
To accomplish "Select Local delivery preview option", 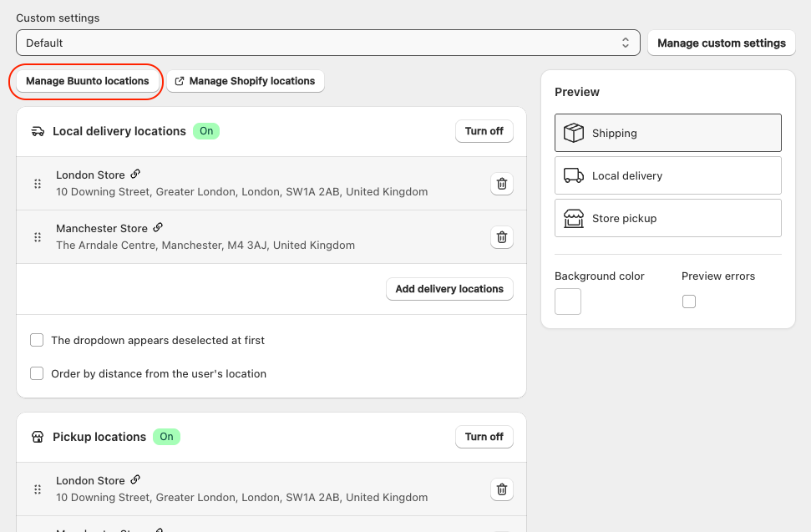I will click(x=667, y=175).
